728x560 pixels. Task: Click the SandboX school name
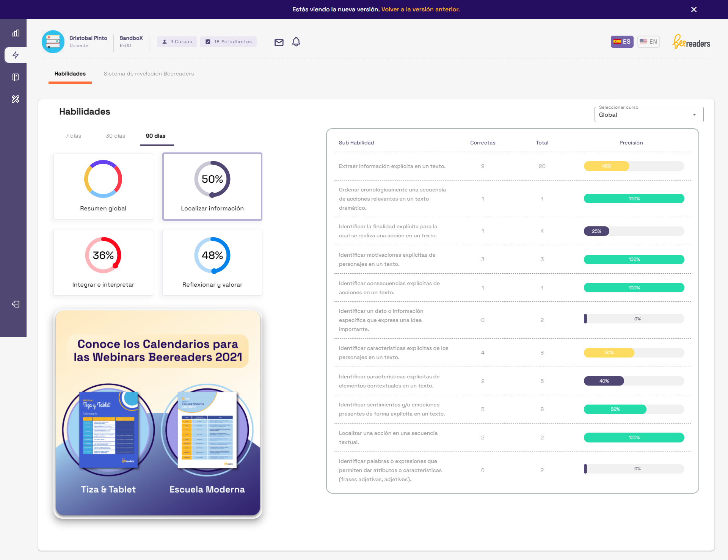coord(131,38)
